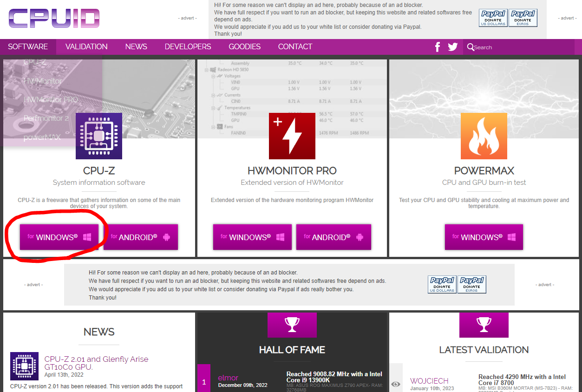
Task: Open the SOFTWARE menu
Action: click(x=28, y=46)
